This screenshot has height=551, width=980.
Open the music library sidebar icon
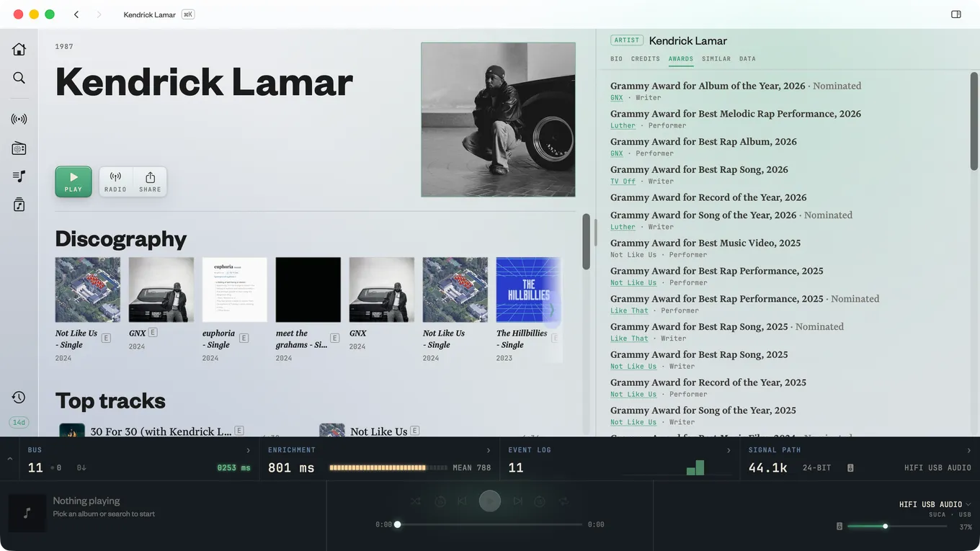[19, 205]
